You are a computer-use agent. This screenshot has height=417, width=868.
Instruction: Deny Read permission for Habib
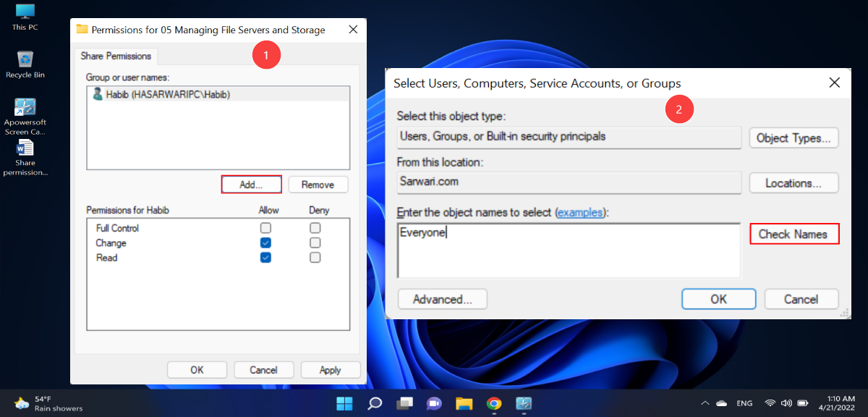pyautogui.click(x=315, y=257)
